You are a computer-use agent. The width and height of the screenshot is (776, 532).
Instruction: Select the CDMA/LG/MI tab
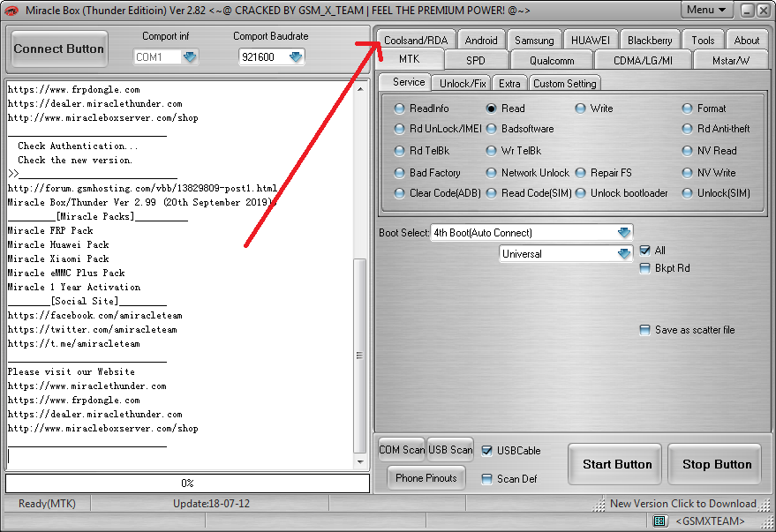coord(643,60)
